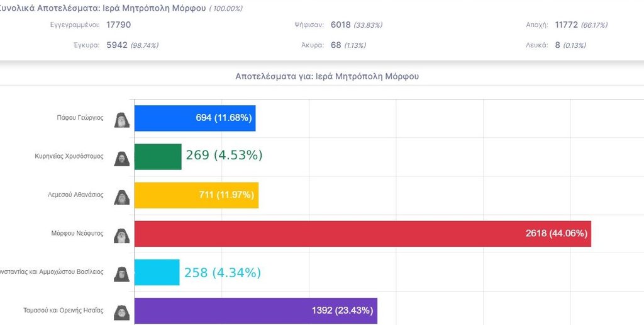Click the portrait icon of Κυρηνείας Χρυσόστομος
Image resolution: width=644 pixels, height=325 pixels.
click(x=121, y=158)
